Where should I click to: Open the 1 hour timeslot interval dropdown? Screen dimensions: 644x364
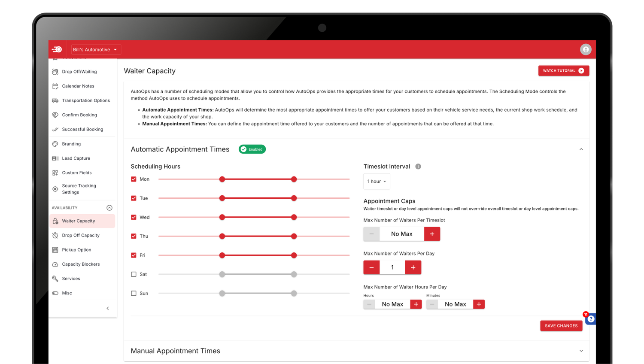377,182
